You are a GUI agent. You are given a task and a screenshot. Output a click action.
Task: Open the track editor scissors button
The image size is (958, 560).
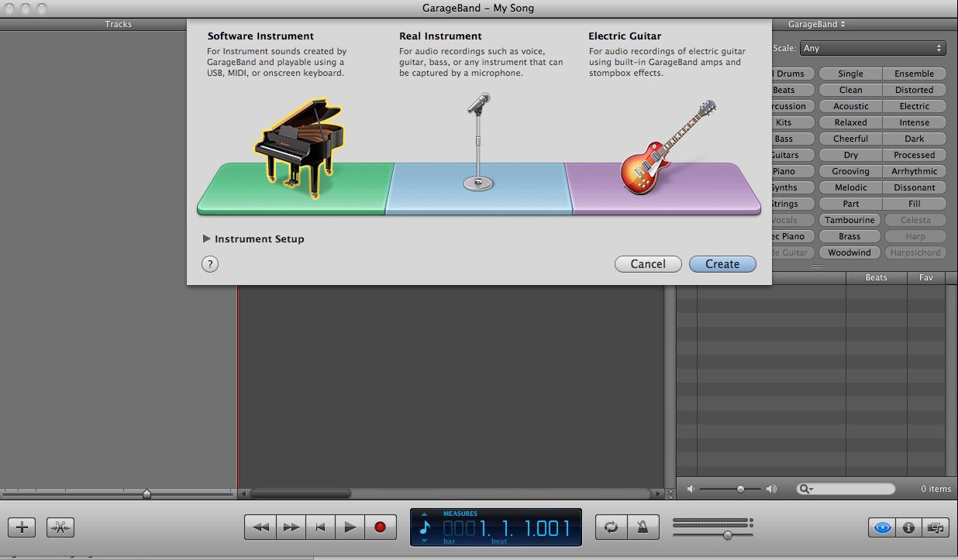point(60,527)
